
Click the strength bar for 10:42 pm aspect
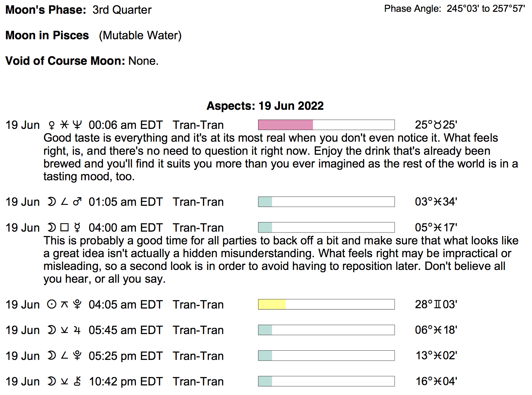tap(326, 381)
